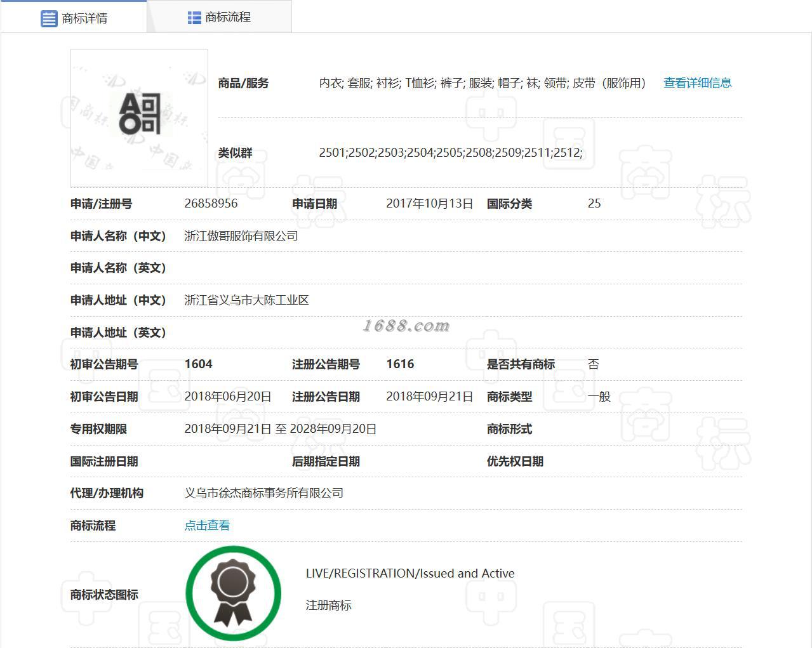This screenshot has height=648, width=812.
Task: Click the 代理/办理机构 label
Action: (x=107, y=493)
